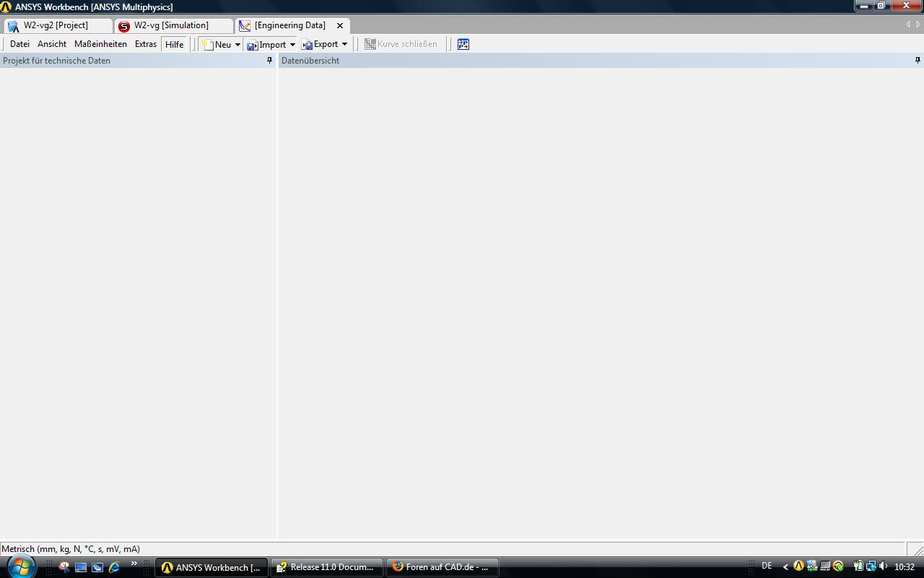924x578 pixels.
Task: Click the Import toolbar button
Action: tap(266, 44)
